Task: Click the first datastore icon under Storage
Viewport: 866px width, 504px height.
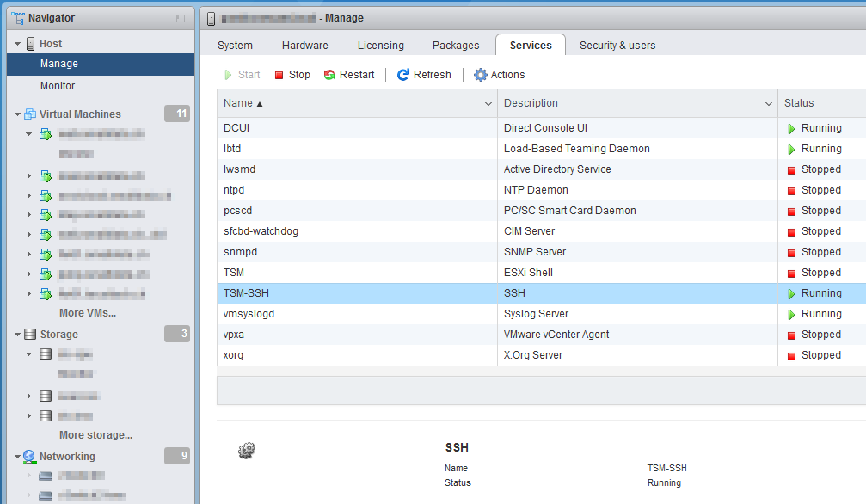Action: pos(46,354)
